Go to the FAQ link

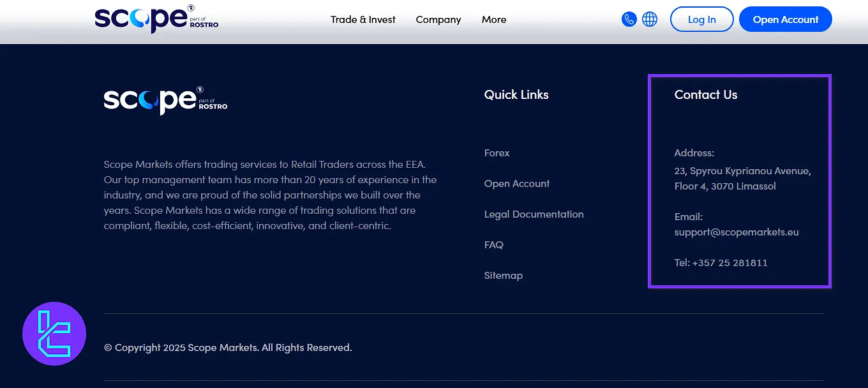point(493,245)
